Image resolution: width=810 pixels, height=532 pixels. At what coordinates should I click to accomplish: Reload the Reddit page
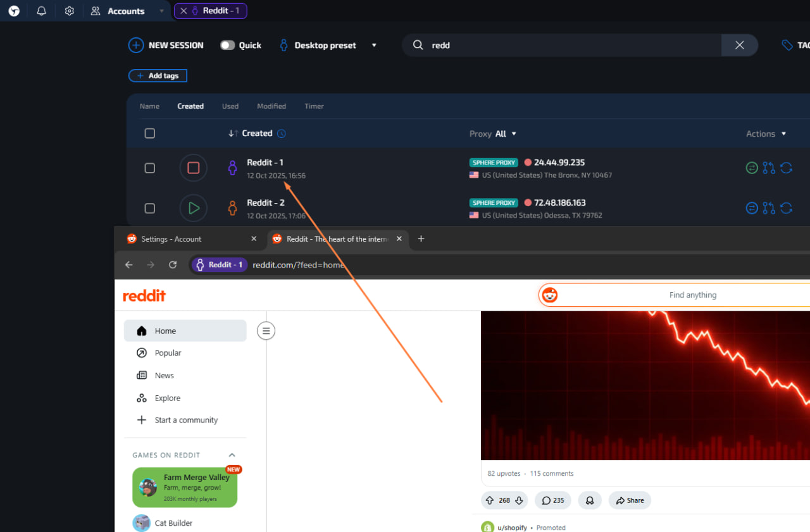coord(173,265)
